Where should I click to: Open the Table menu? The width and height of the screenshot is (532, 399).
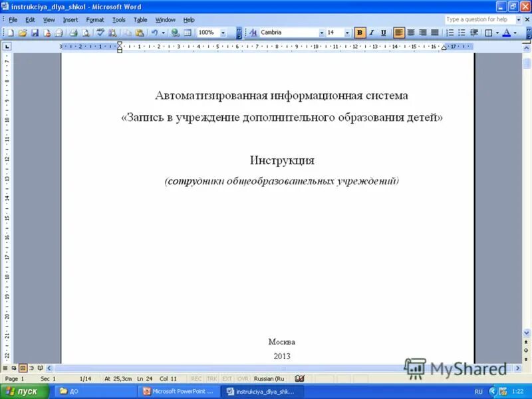pos(140,19)
